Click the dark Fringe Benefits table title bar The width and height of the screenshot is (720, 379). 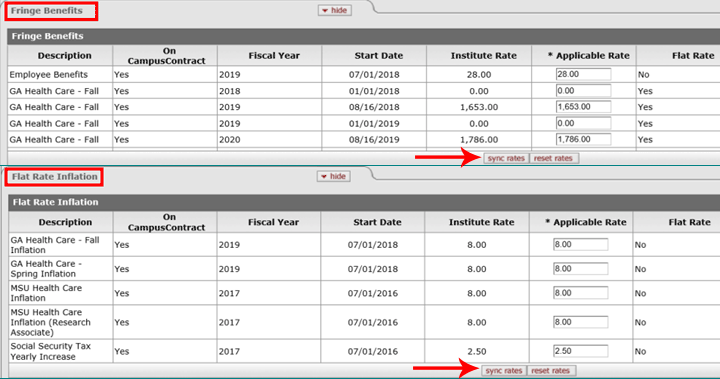[x=363, y=36]
